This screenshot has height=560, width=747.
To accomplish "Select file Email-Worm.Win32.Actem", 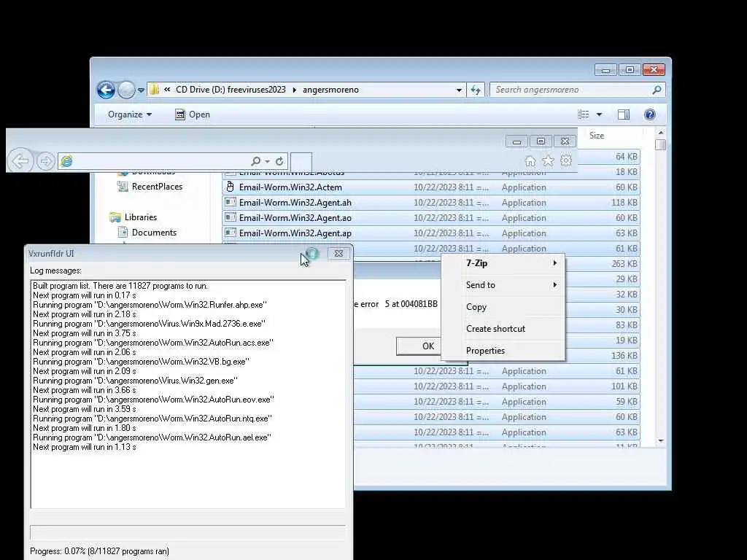I will [431, 187].
